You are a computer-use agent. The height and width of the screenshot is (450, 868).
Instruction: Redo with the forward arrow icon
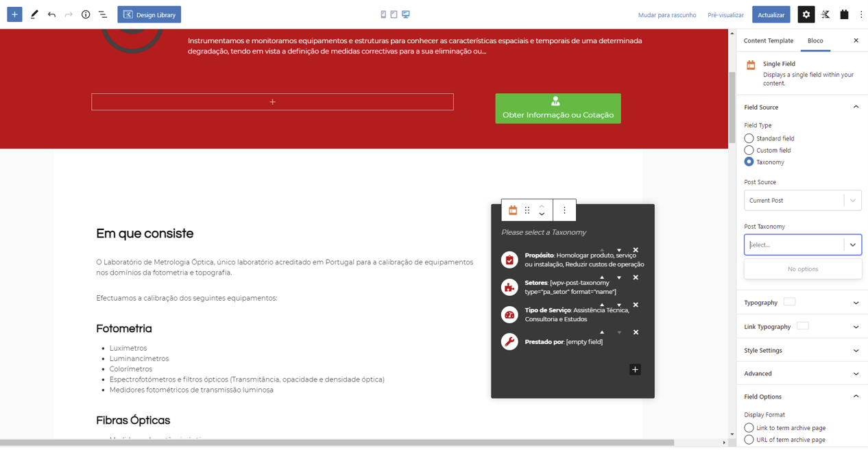click(x=69, y=14)
